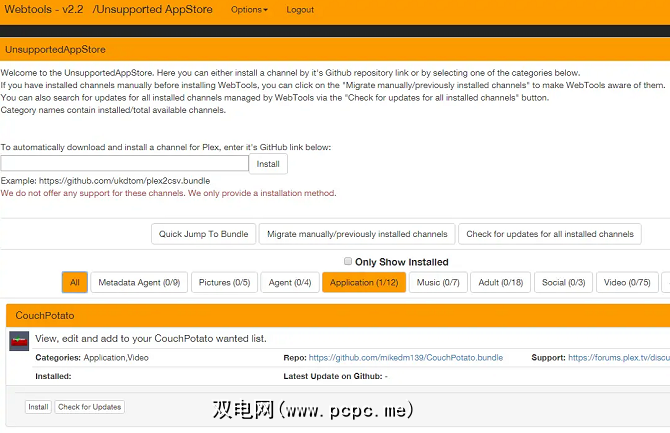Open the CouchPotato support forum link
Screen dimensions: 670x433
619,358
